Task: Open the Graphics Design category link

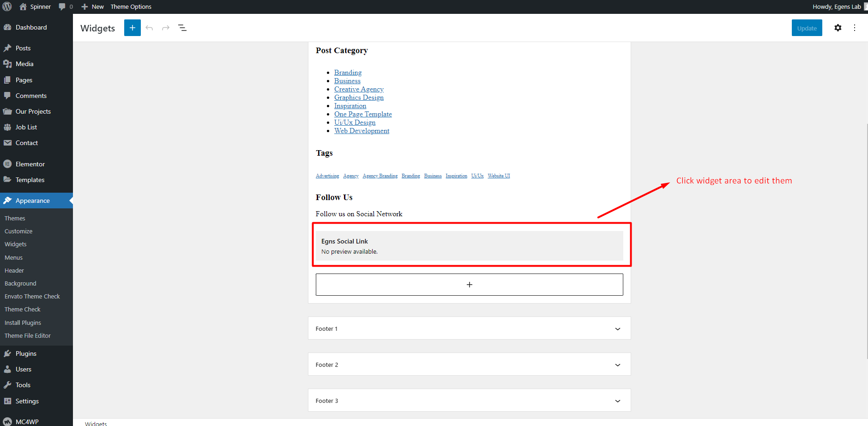Action: [359, 97]
